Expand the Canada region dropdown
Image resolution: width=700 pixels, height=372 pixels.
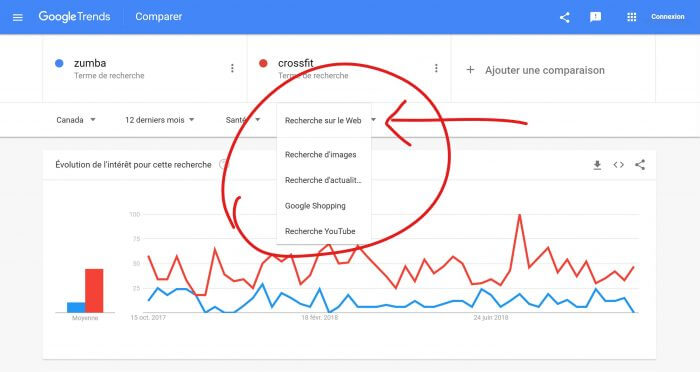point(76,120)
